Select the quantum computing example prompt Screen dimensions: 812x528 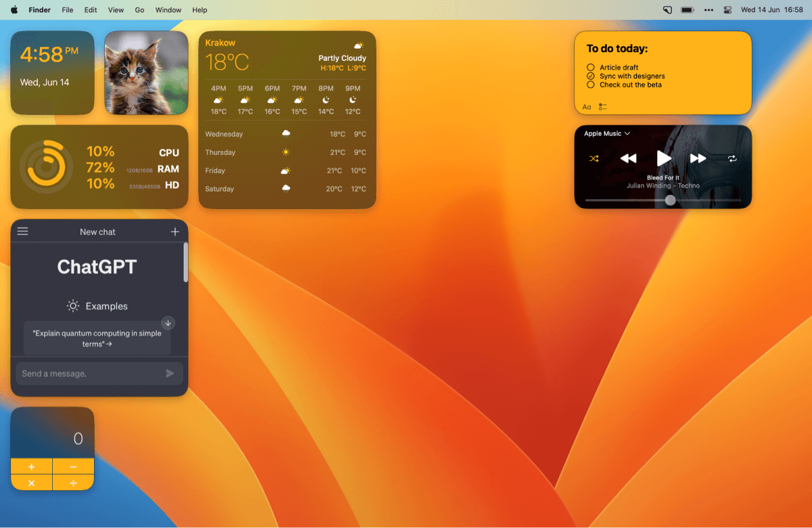tap(97, 338)
